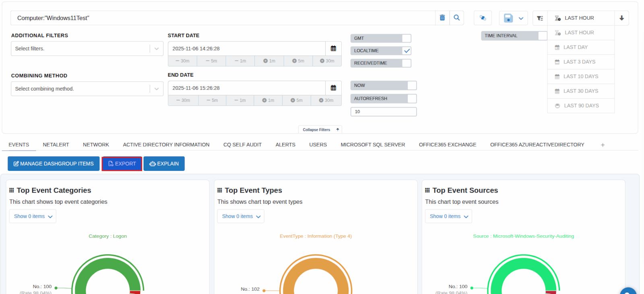Expand Show 0 items under Top Event Types

[x=241, y=216]
